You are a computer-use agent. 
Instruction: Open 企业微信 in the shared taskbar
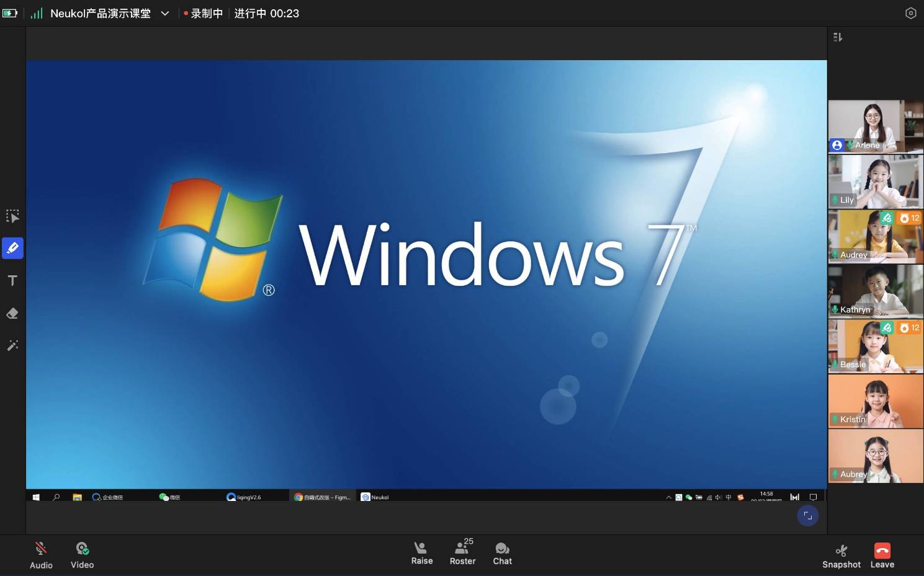coord(107,497)
